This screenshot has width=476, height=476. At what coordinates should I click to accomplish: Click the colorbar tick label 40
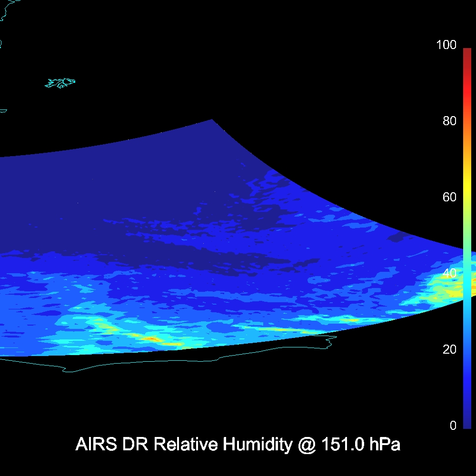[x=449, y=273]
